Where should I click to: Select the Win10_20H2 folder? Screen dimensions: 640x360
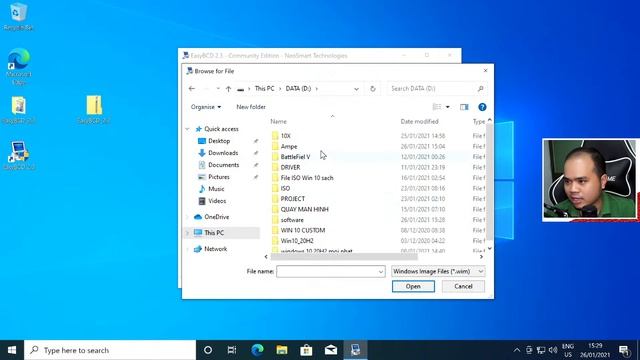tap(297, 241)
